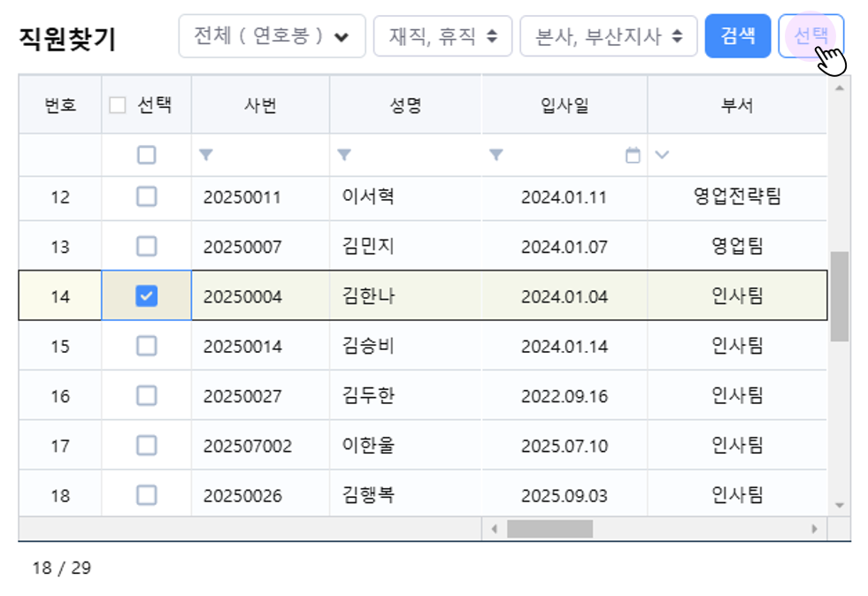
Task: Uncheck the checkbox for 김한나 row
Action: click(x=147, y=296)
